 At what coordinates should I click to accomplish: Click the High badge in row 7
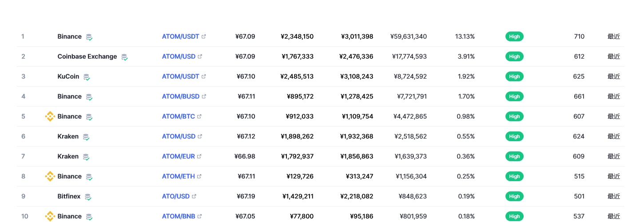(514, 156)
